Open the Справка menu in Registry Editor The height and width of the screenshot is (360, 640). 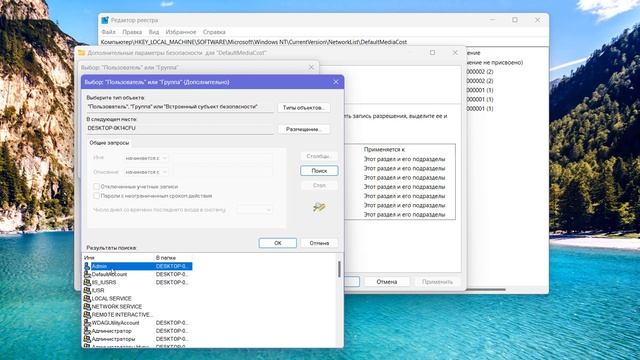point(214,32)
